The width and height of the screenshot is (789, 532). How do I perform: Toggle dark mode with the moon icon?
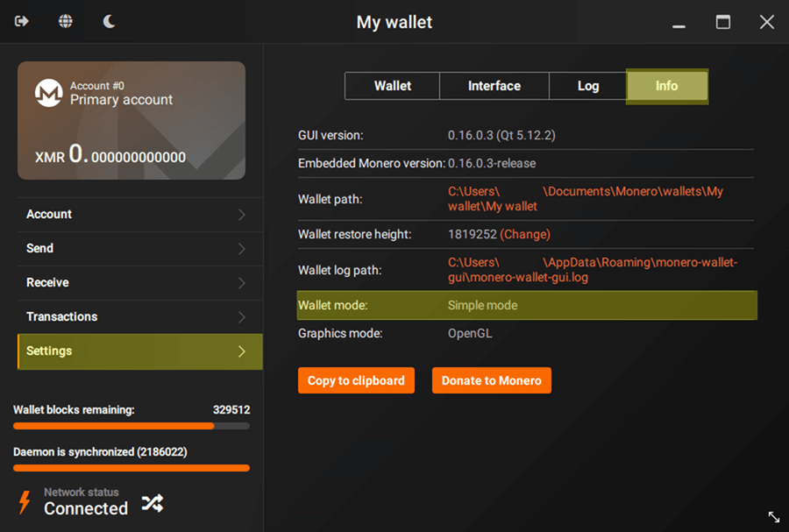pos(108,21)
